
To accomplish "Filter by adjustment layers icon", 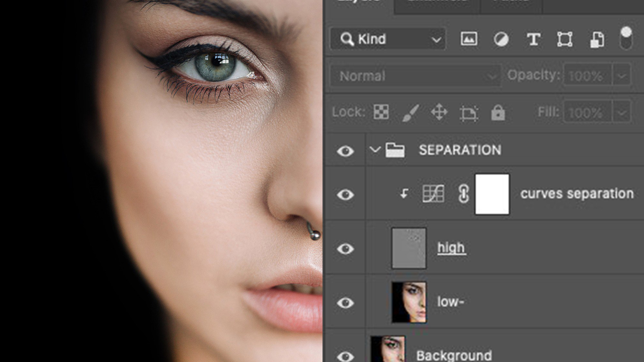I will tap(501, 39).
